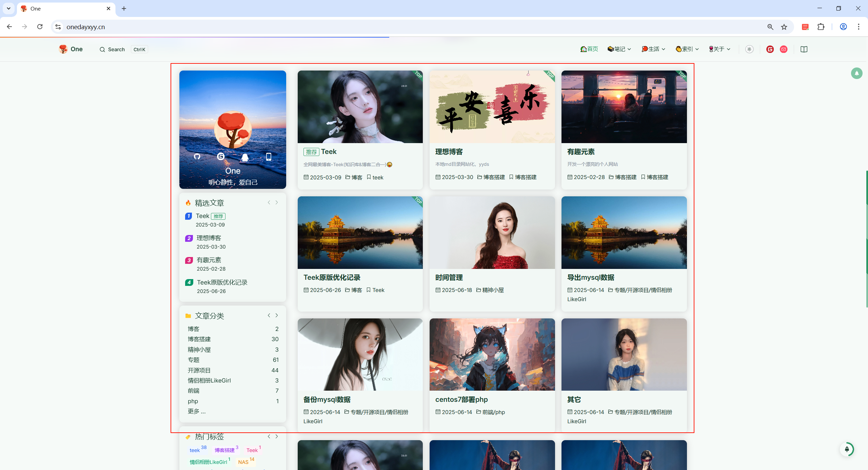Open the 索引 menu
The image size is (868, 470).
(x=687, y=49)
